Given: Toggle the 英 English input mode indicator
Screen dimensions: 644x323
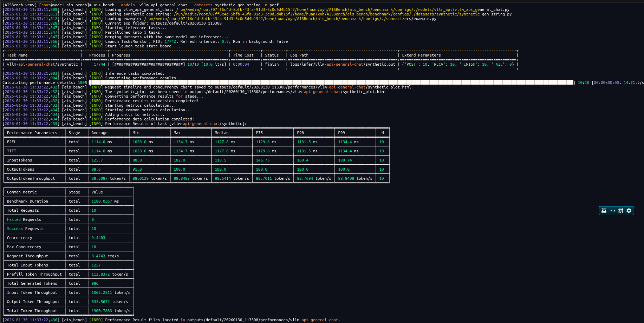Looking at the screenshot, I should 604,211.
